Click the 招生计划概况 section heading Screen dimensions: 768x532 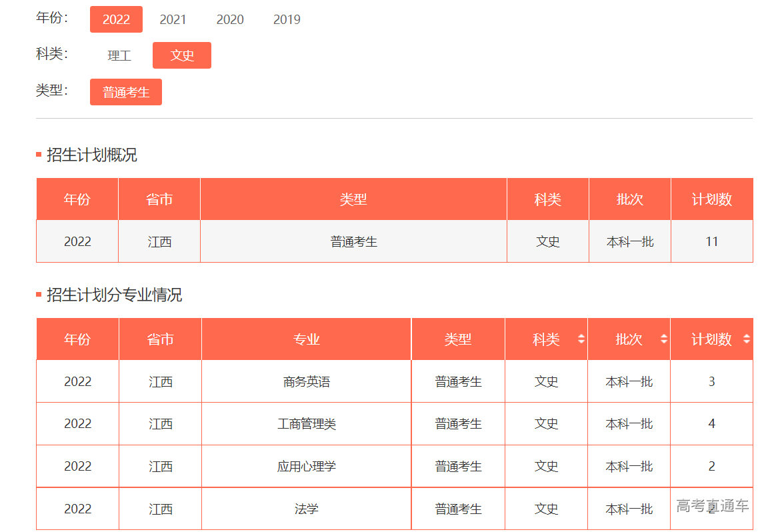pos(92,155)
